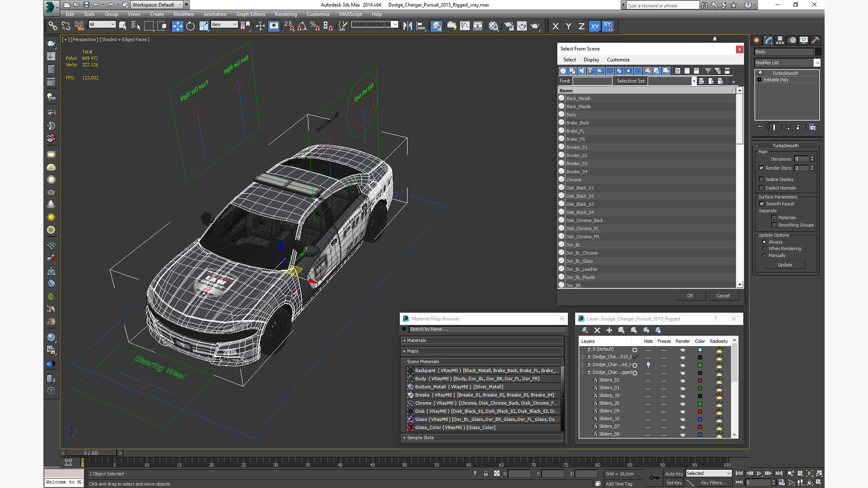Select When Rendering update option

point(764,249)
